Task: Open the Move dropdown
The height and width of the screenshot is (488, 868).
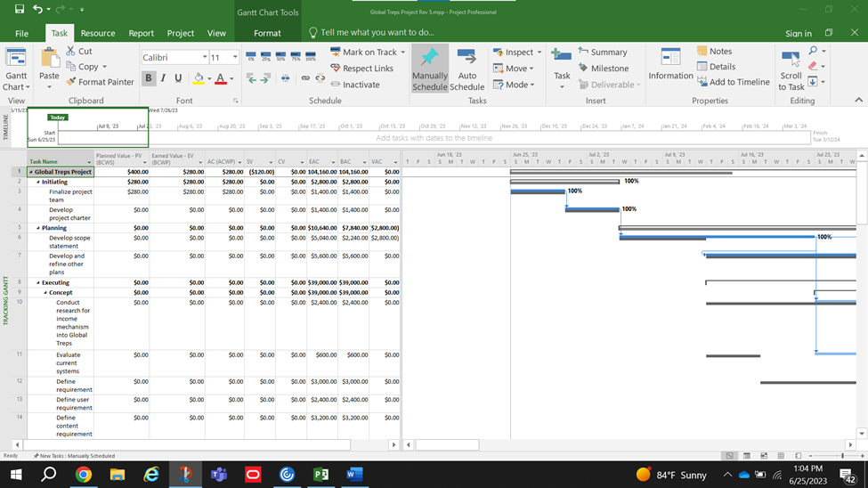Action: pyautogui.click(x=513, y=69)
